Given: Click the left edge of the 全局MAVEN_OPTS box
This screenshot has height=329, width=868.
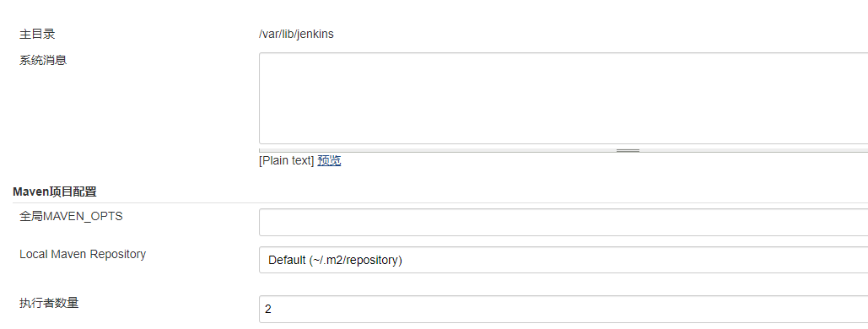Looking at the screenshot, I should point(260,222).
